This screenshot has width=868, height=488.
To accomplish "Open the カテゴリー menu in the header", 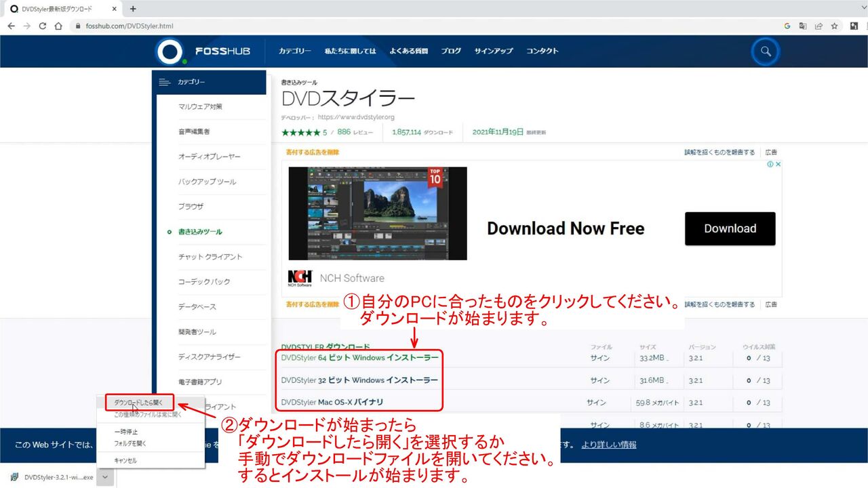I will coord(295,51).
